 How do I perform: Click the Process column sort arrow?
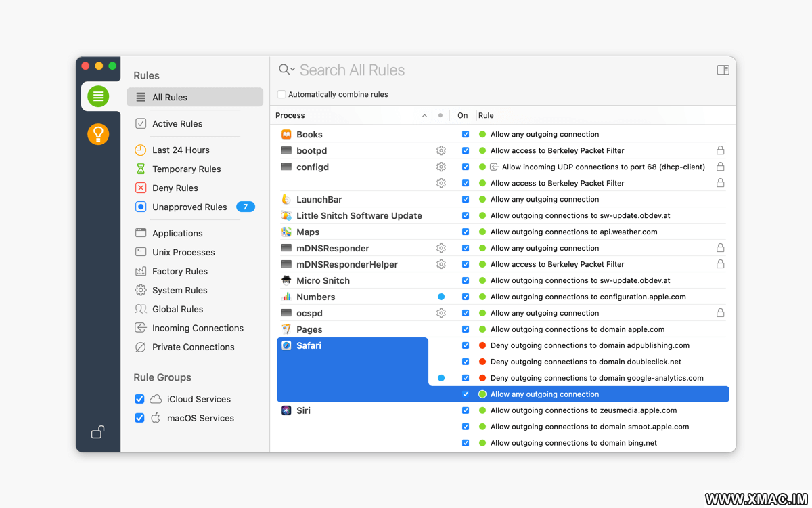[x=424, y=116]
